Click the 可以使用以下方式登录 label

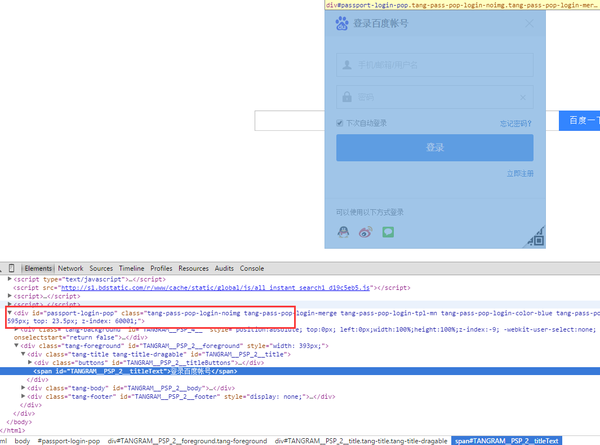(370, 212)
